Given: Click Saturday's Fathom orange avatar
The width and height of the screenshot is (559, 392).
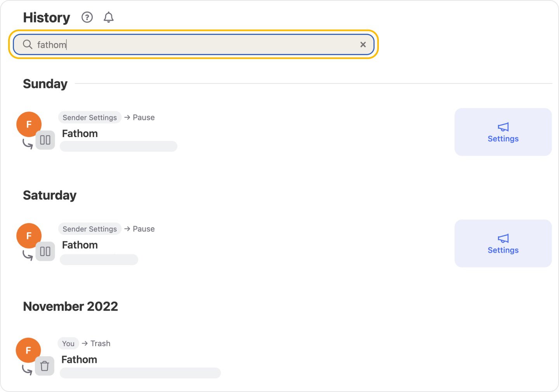Looking at the screenshot, I should click(29, 236).
